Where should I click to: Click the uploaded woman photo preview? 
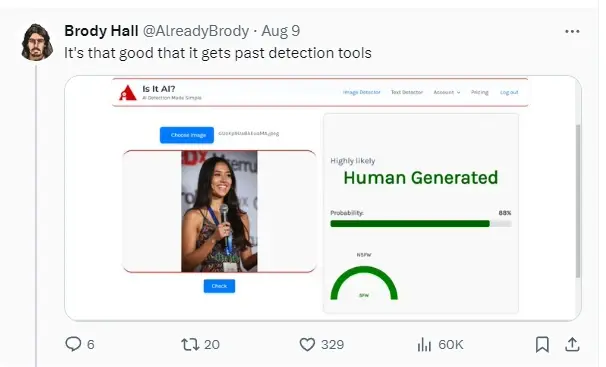219,211
